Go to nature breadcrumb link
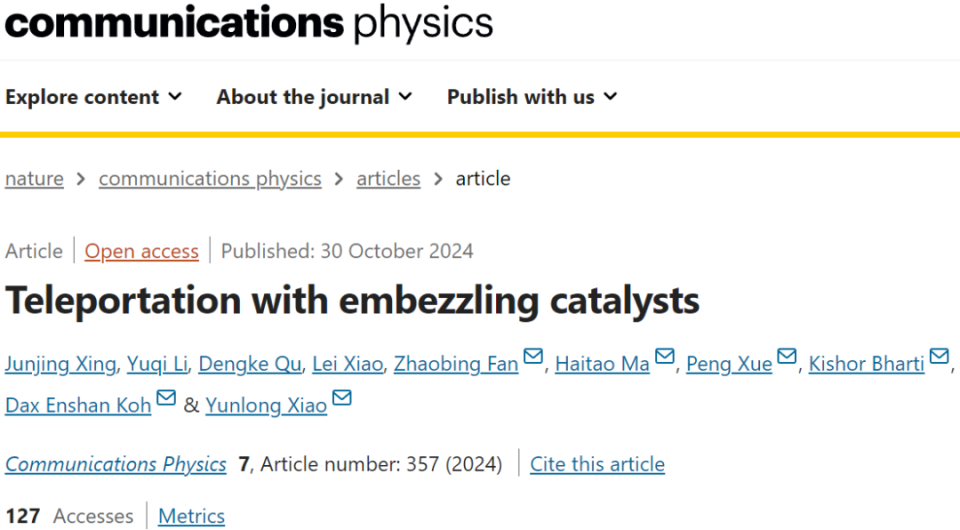This screenshot has height=530, width=960. [34, 179]
